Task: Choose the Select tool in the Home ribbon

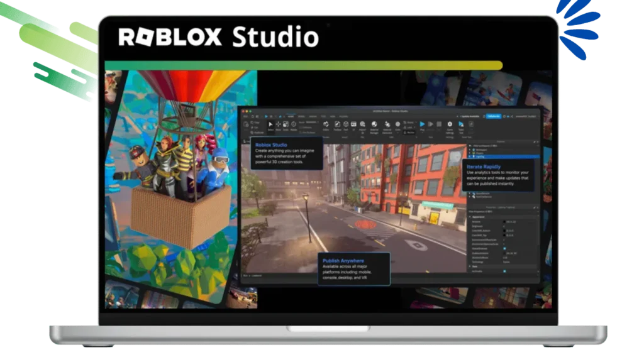Action: click(x=270, y=126)
